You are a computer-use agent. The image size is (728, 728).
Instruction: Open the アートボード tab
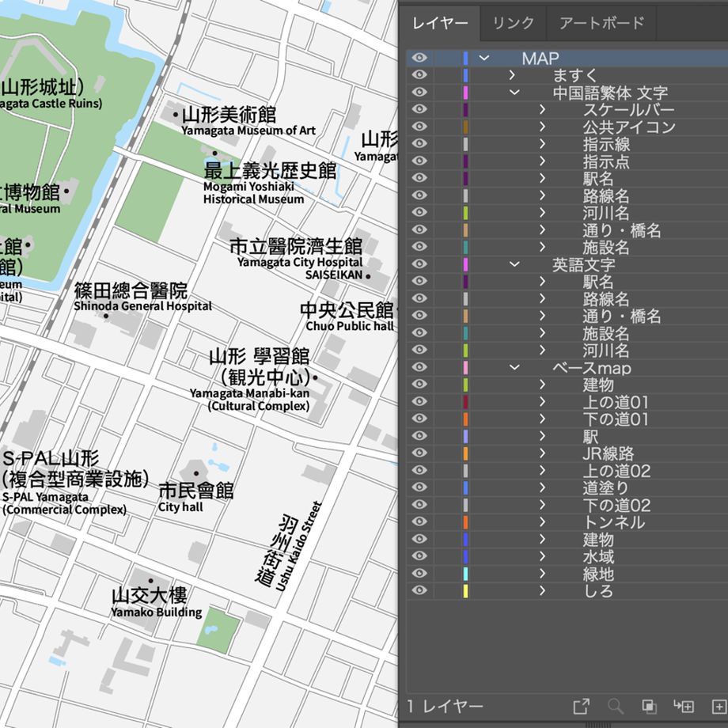(x=601, y=23)
